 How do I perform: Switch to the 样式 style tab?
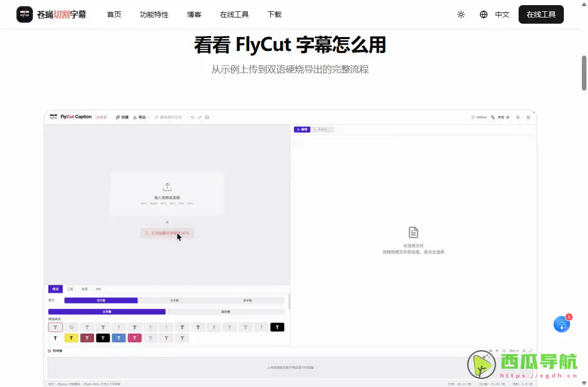pos(56,289)
